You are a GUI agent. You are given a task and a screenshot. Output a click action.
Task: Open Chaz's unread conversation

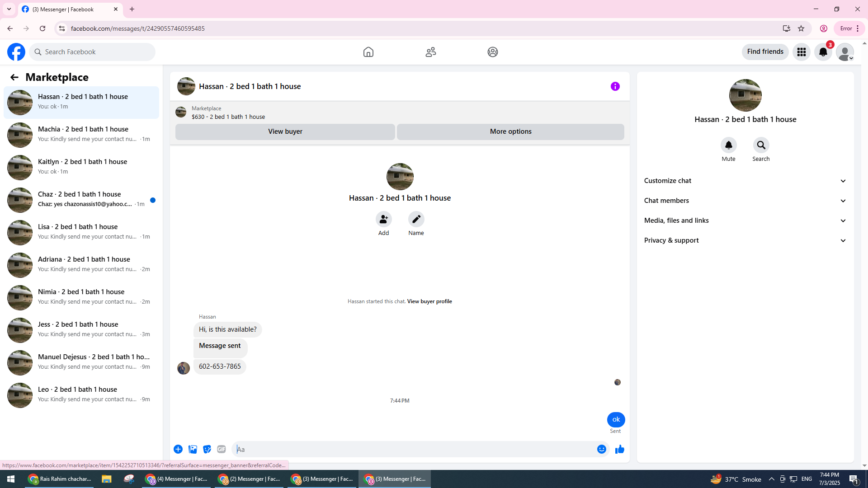click(81, 199)
